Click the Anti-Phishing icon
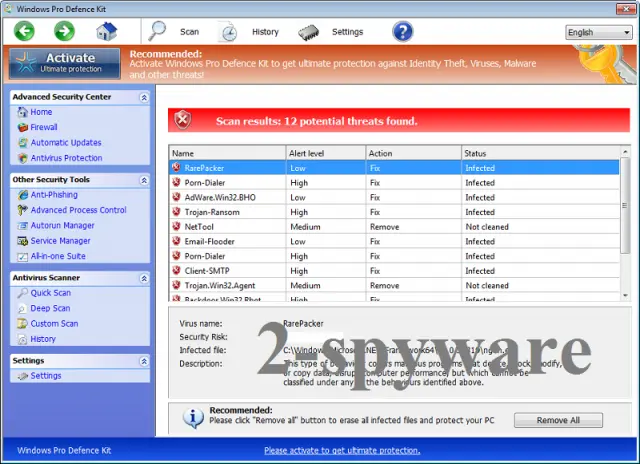This screenshot has width=640, height=464. 22,195
